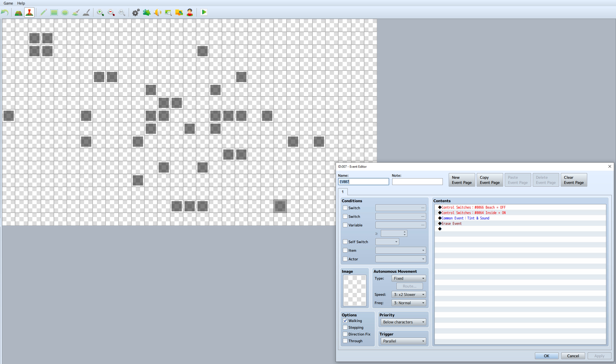Viewport: 616px width, 364px height.
Task: Open the Character Generator icon
Action: pos(190,12)
